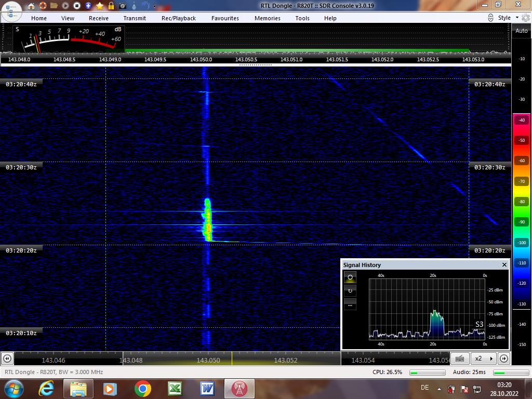
Task: Click the scroll right double arrow button
Action: (x=504, y=358)
